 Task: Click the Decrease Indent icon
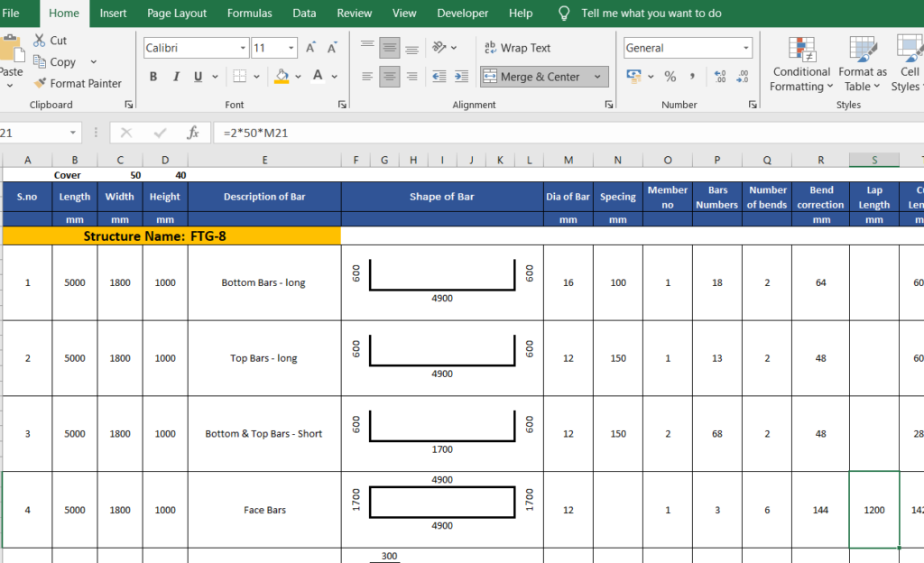click(x=439, y=76)
